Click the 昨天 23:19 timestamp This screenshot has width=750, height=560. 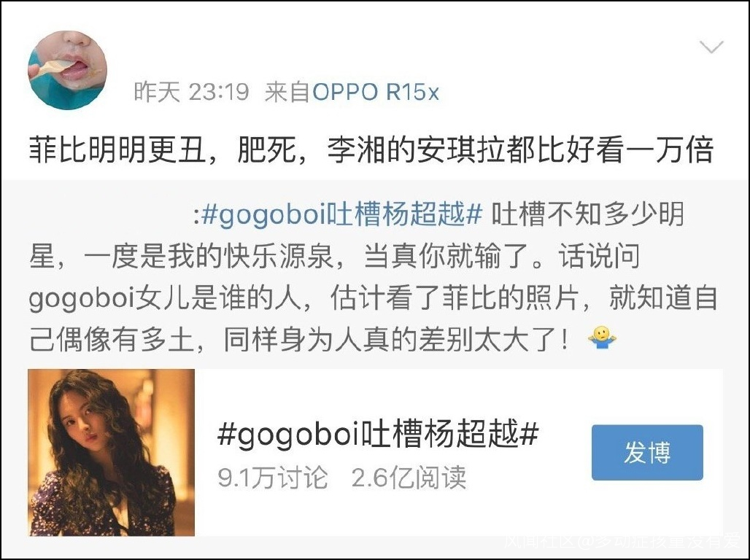[191, 91]
